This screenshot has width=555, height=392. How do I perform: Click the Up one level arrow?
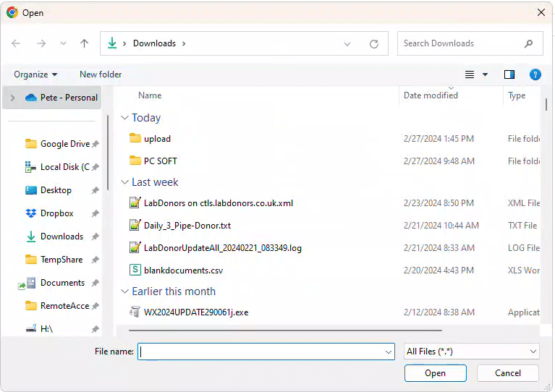(x=84, y=43)
